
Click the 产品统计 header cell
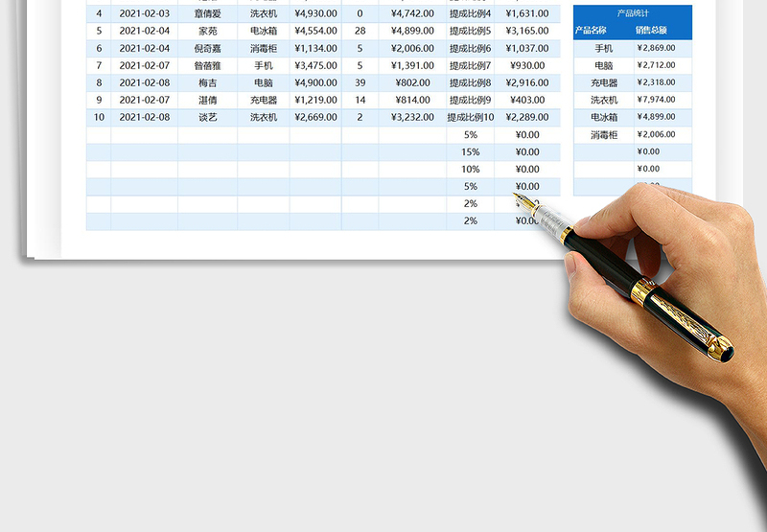point(633,13)
